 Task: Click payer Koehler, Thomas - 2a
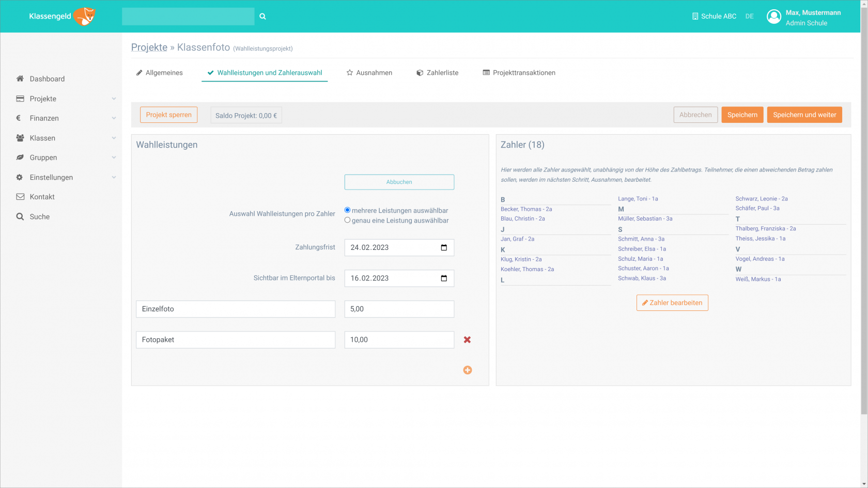(528, 270)
